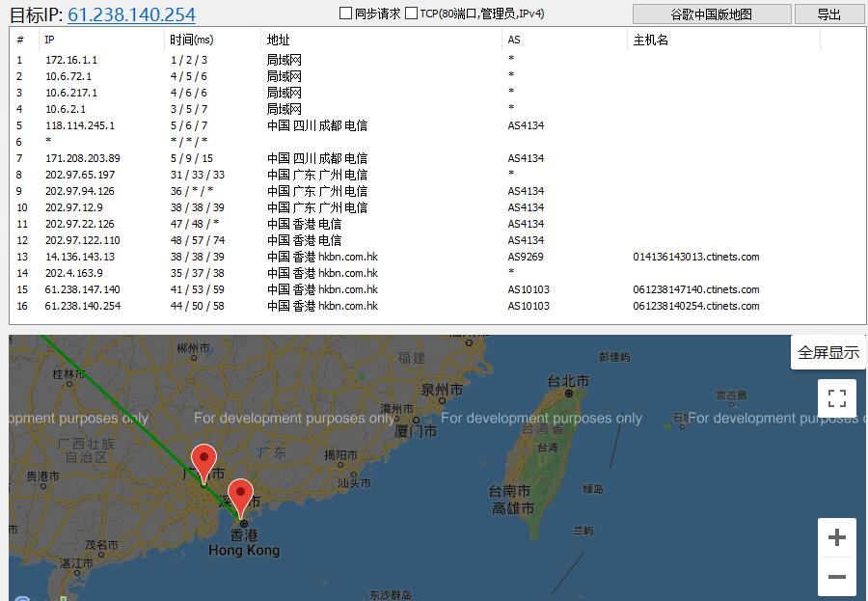Viewport: 868px width, 601px height.
Task: Toggle the map fullscreen view icon
Action: coord(837,398)
